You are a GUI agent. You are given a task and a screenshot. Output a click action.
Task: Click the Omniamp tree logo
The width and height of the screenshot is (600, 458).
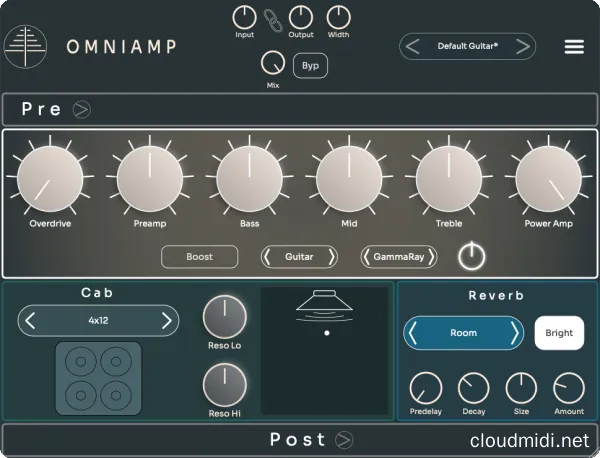click(x=26, y=46)
